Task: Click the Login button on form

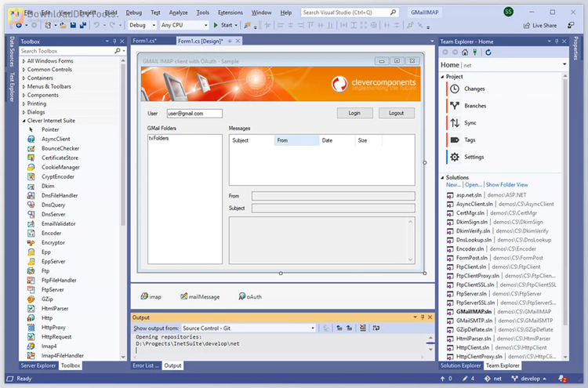Action: 354,113
